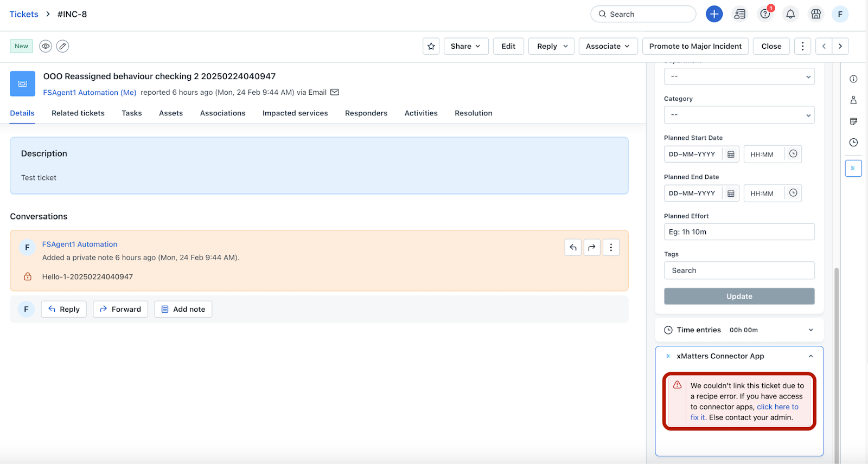Click Reply button below conversation

[x=64, y=309]
